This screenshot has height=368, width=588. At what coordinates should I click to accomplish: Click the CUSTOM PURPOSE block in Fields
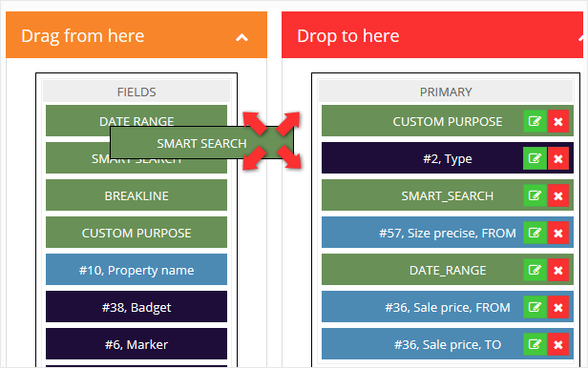(x=136, y=233)
